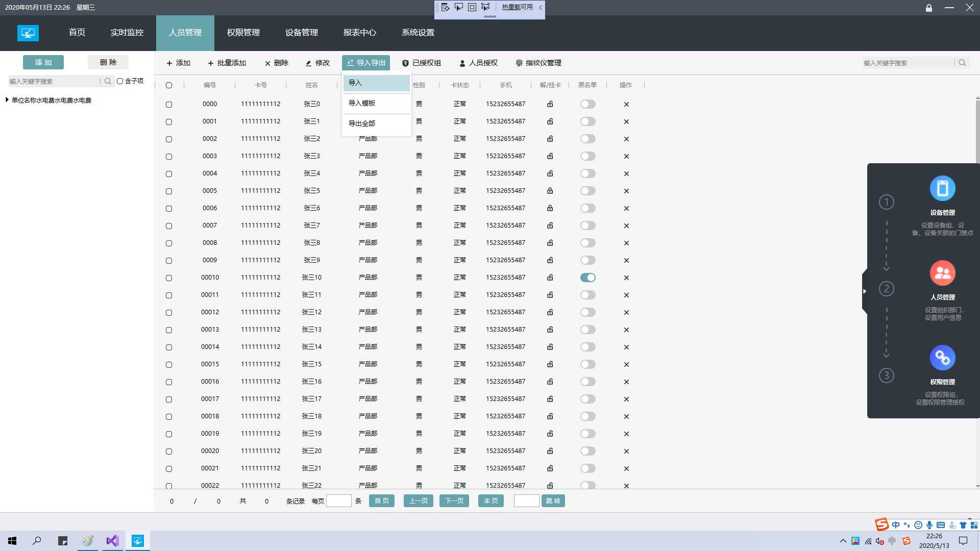Focus the page jump number field
Image resolution: width=980 pixels, height=551 pixels.
pyautogui.click(x=527, y=501)
